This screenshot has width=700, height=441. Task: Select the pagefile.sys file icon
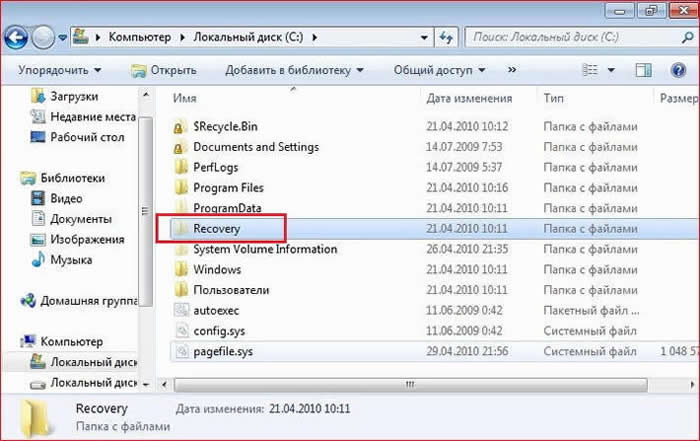(181, 351)
